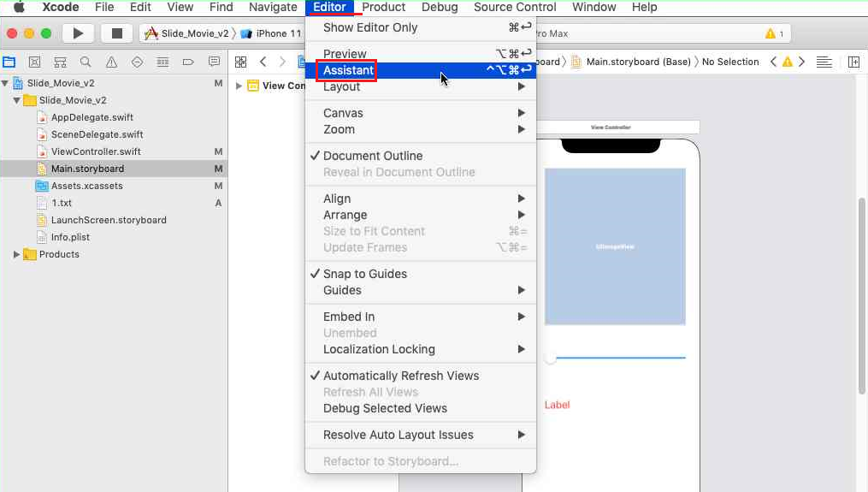This screenshot has height=492, width=868.
Task: Choose the iPhone 11 run destination
Action: 271,33
